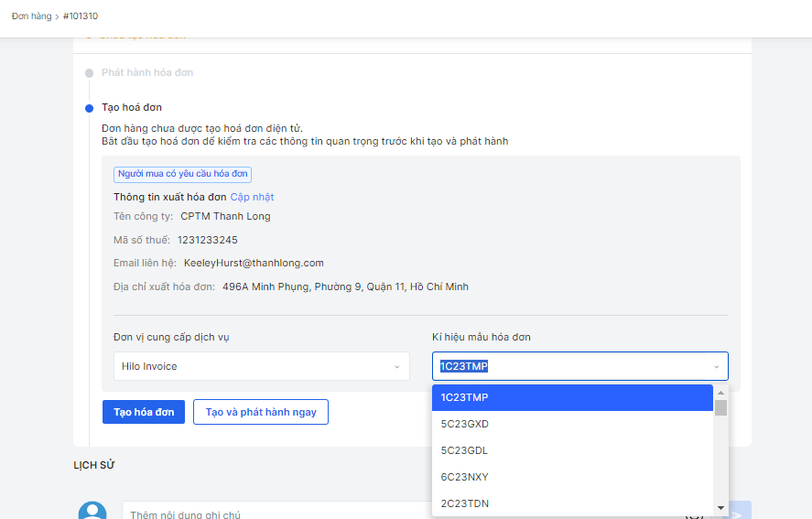Click the 'Cập nhật' link

[x=252, y=197]
